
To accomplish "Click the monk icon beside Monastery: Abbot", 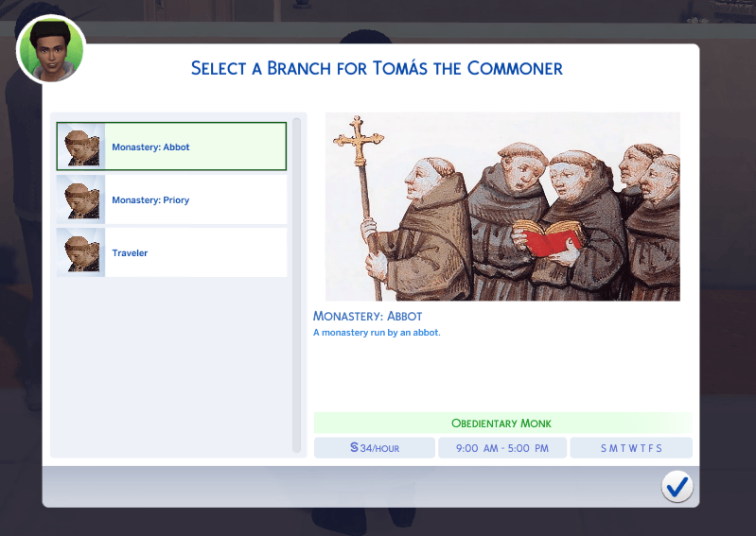I will 80,147.
